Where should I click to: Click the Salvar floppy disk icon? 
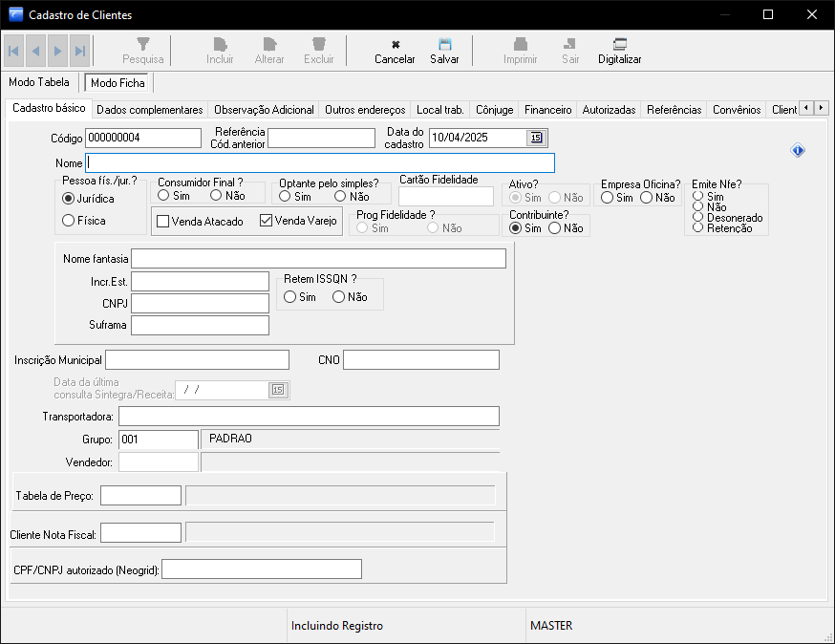pos(444,44)
